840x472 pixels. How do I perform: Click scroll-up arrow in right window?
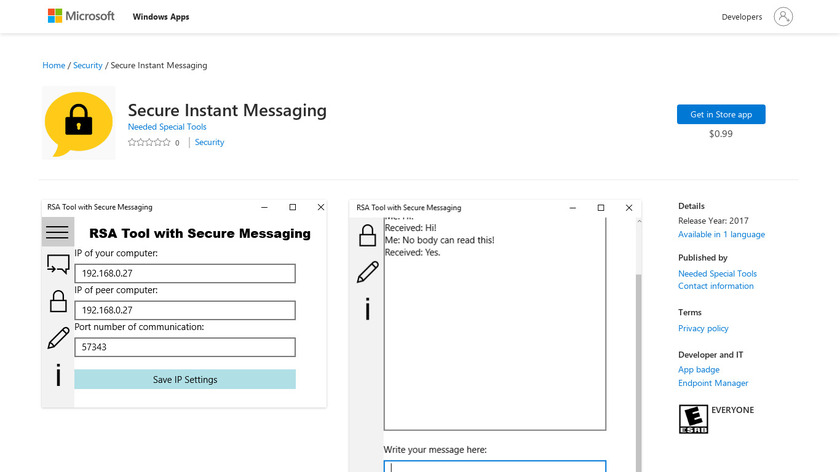pos(638,221)
